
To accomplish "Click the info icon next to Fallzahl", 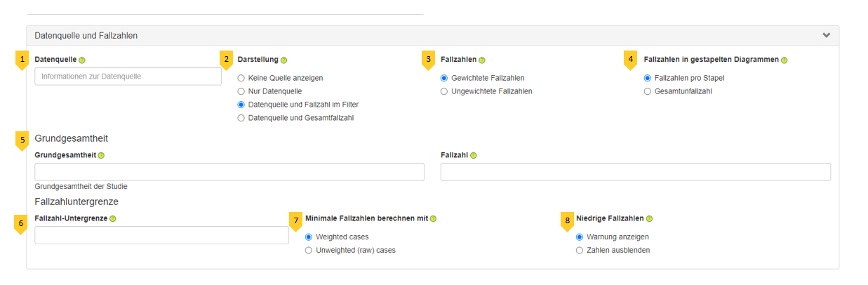I will point(474,155).
